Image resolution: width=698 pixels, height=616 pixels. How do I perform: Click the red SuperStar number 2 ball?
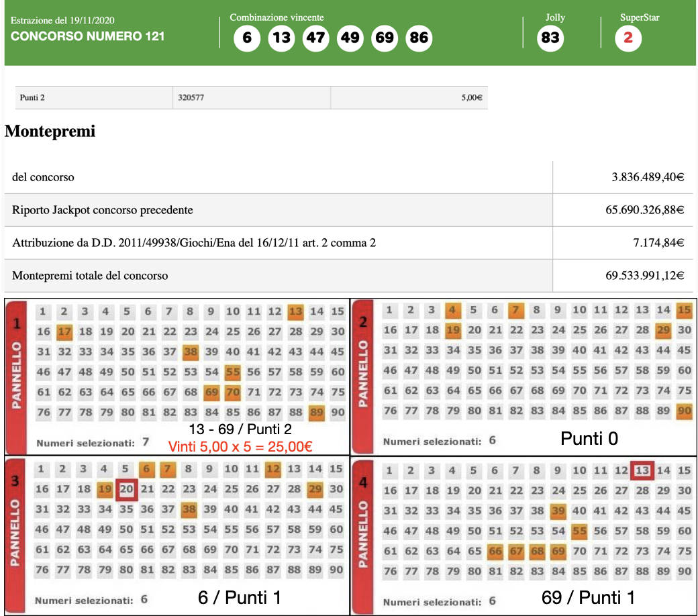click(628, 38)
